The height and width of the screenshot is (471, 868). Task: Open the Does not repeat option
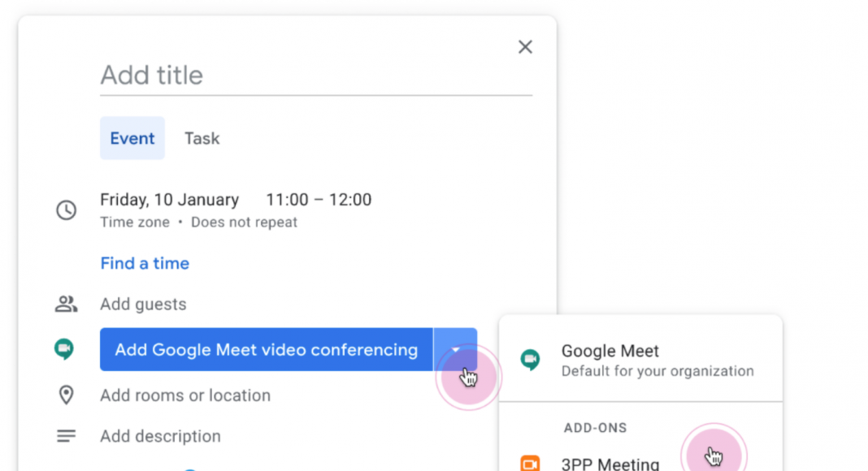[x=244, y=223]
